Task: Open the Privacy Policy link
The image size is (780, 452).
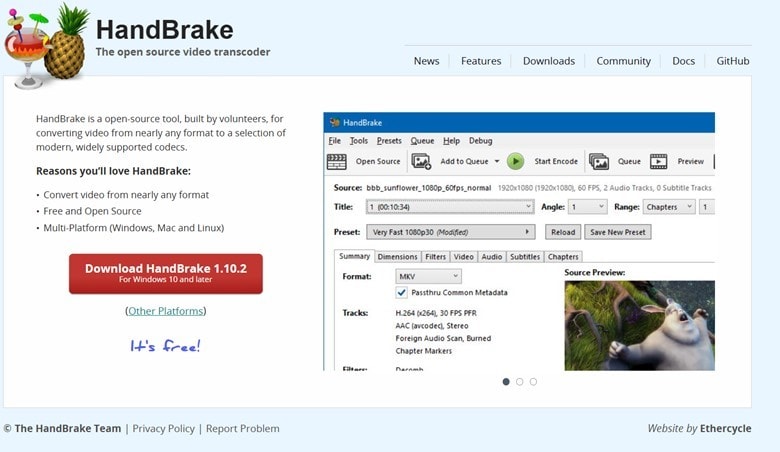Action: 164,428
